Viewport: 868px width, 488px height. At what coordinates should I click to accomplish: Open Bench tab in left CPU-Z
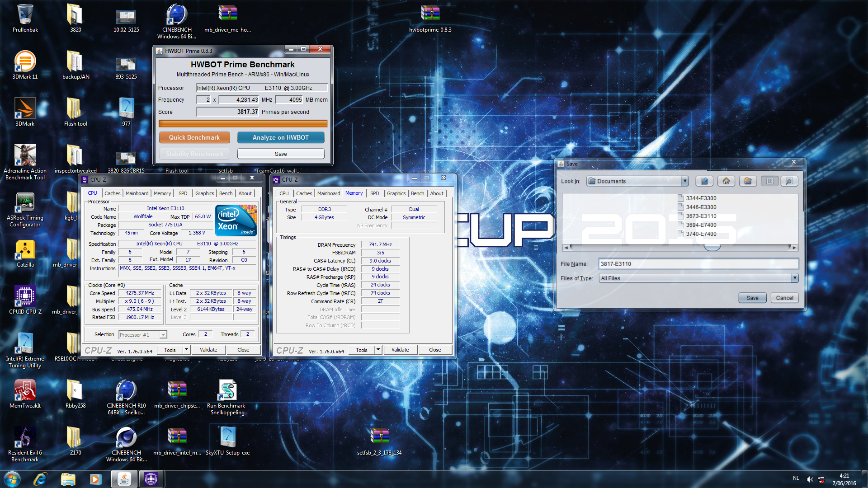[226, 193]
